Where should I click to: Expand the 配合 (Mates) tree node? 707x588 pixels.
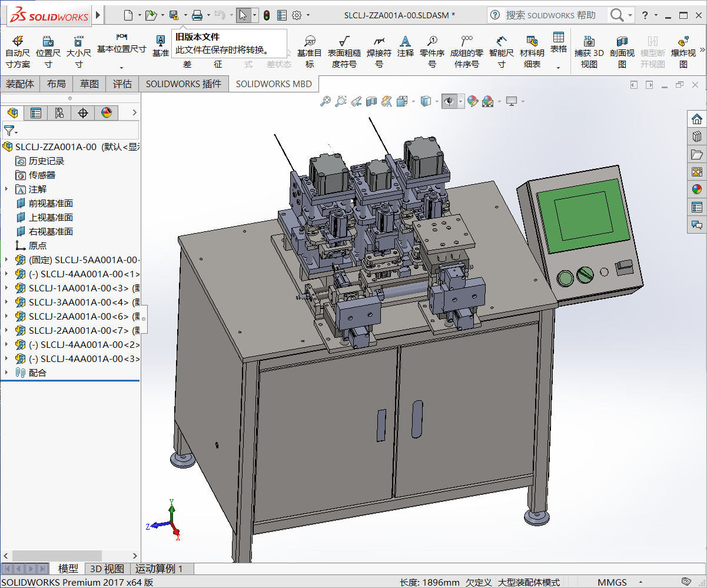[x=6, y=373]
